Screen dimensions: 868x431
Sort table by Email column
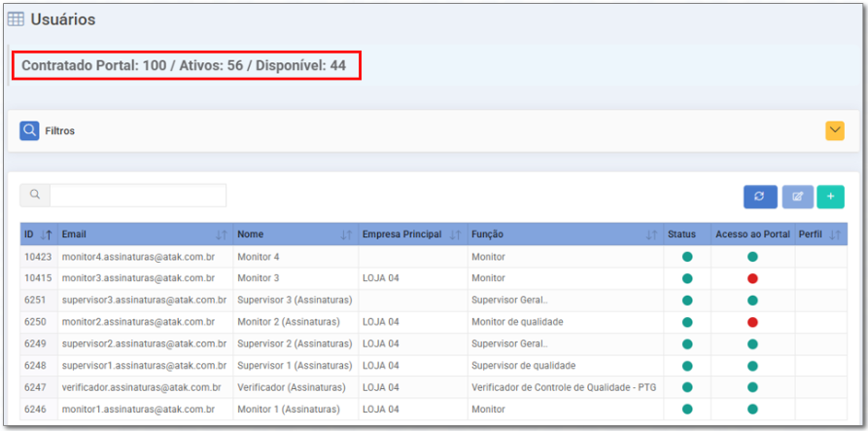tap(221, 234)
